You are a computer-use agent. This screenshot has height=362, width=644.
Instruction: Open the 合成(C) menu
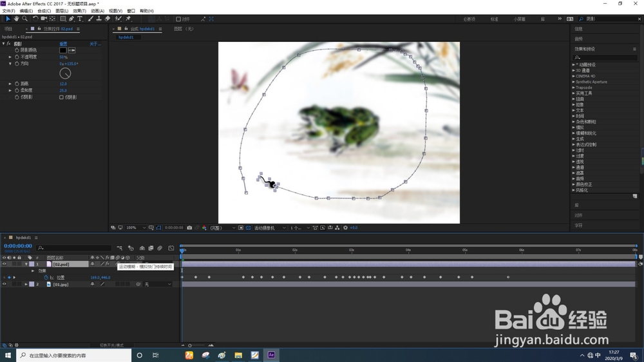pos(44,11)
